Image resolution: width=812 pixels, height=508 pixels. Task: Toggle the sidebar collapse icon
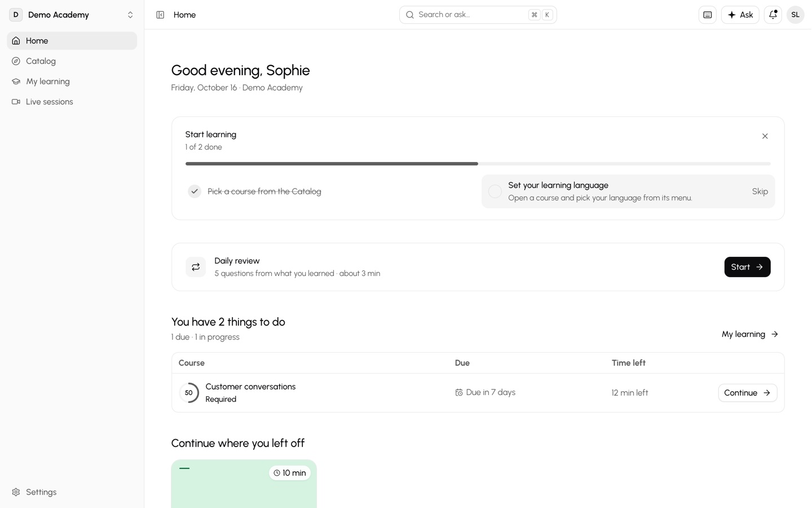click(160, 15)
